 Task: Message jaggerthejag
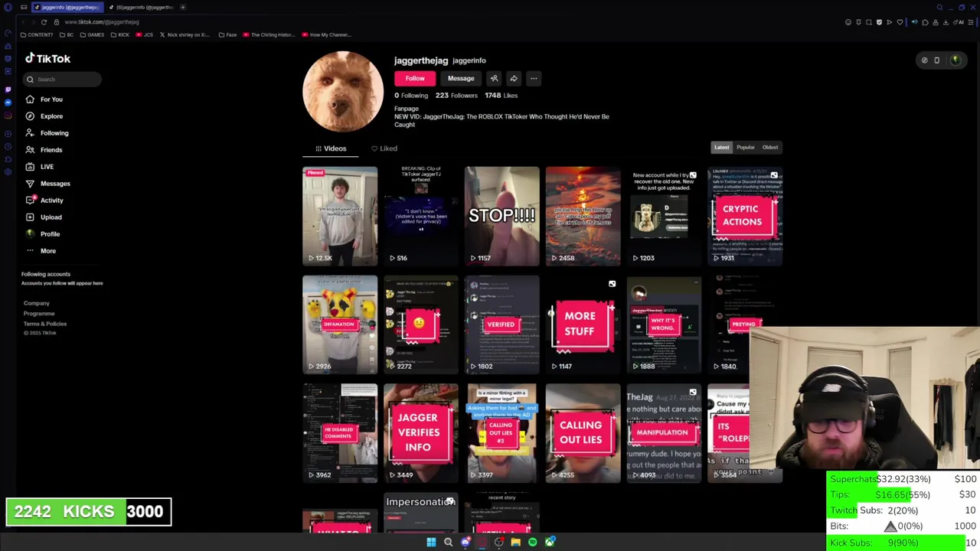461,78
